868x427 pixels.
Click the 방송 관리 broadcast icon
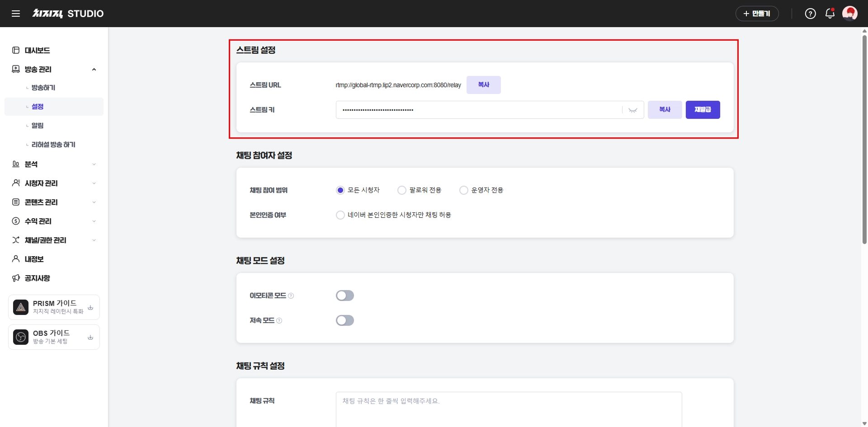(16, 69)
